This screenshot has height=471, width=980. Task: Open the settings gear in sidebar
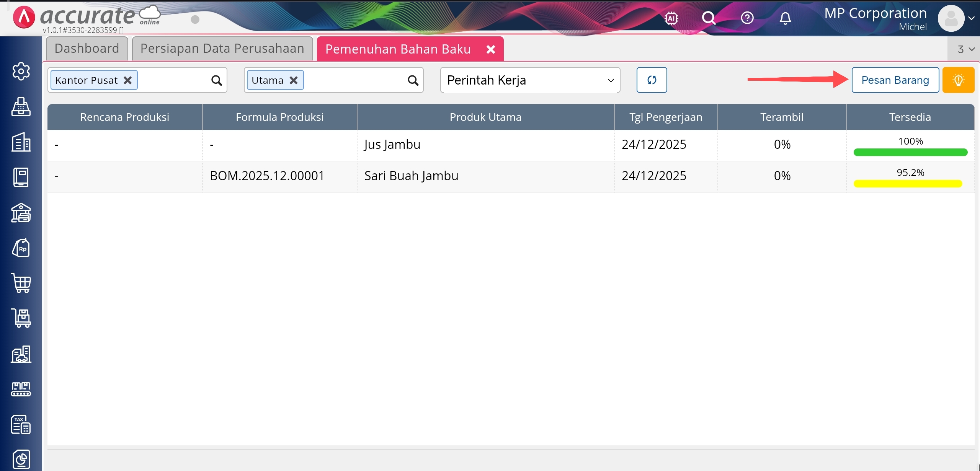coord(21,71)
